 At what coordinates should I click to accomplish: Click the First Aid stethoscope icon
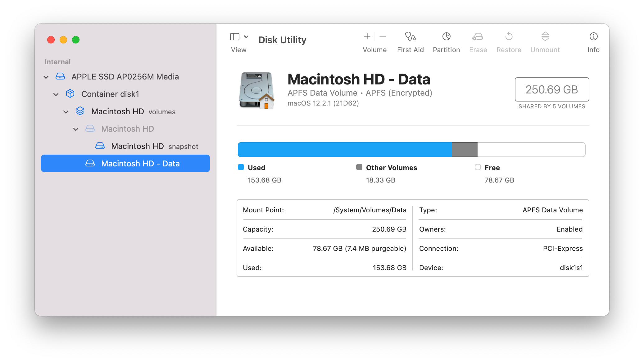410,37
